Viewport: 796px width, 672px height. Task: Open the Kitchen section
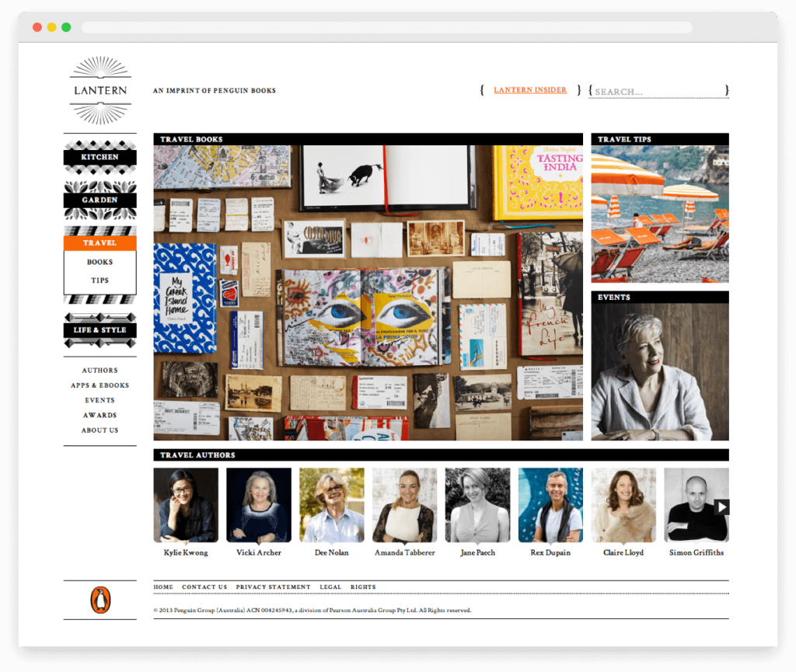(100, 157)
